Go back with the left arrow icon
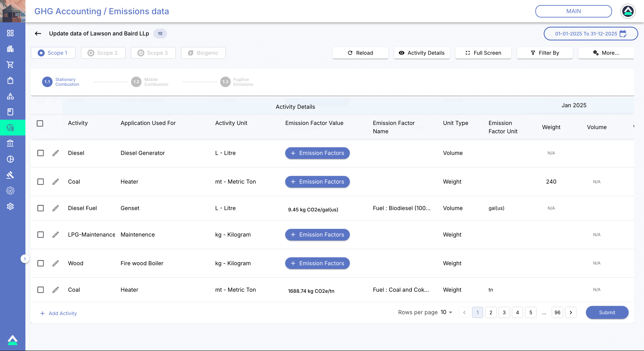 click(x=38, y=33)
